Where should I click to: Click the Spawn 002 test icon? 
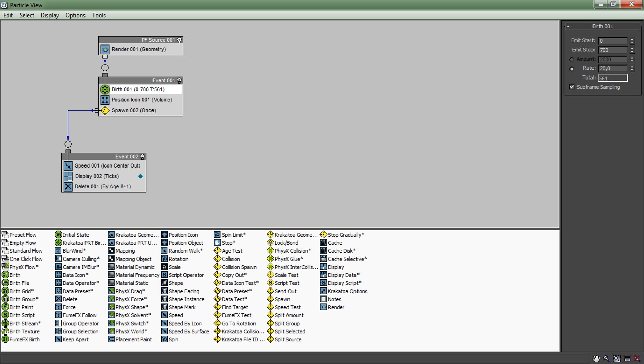coord(105,110)
